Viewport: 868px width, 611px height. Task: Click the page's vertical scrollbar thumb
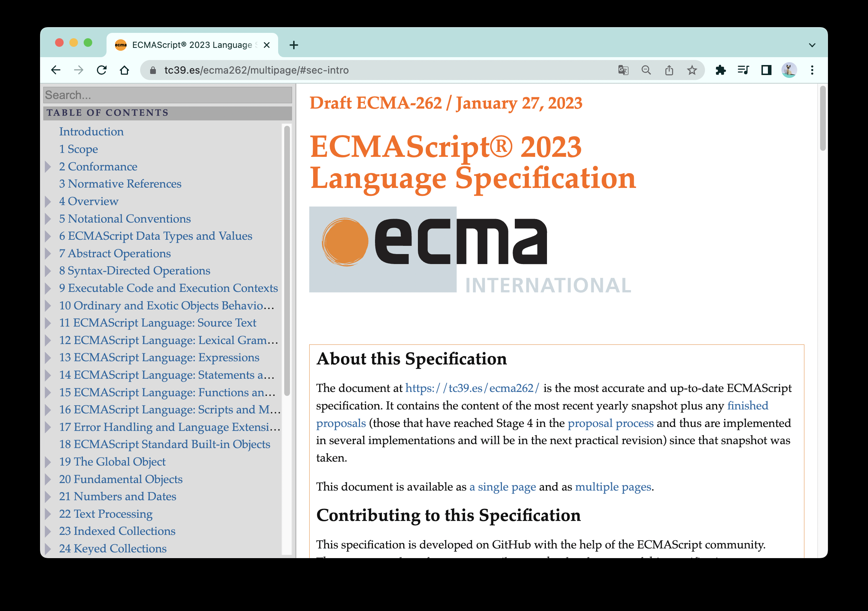tap(823, 118)
